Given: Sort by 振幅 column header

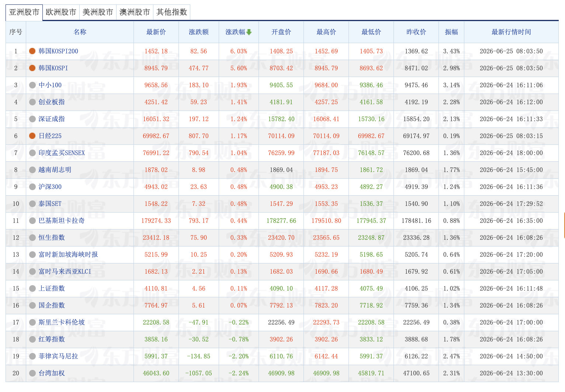Looking at the screenshot, I should click(x=451, y=32).
